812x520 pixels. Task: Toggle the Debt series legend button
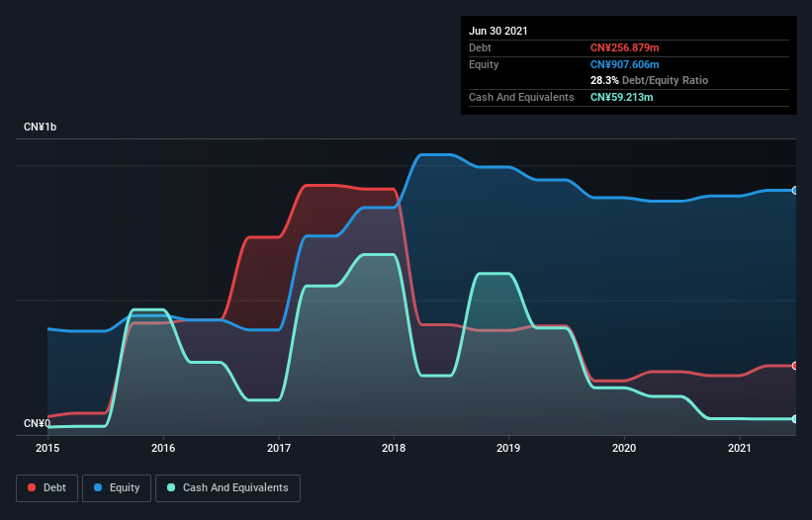tap(47, 488)
